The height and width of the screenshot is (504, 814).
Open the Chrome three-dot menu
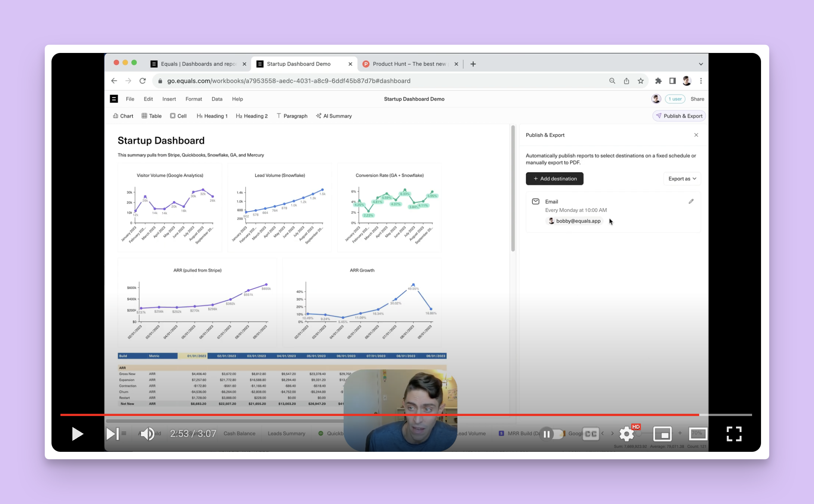click(x=701, y=81)
